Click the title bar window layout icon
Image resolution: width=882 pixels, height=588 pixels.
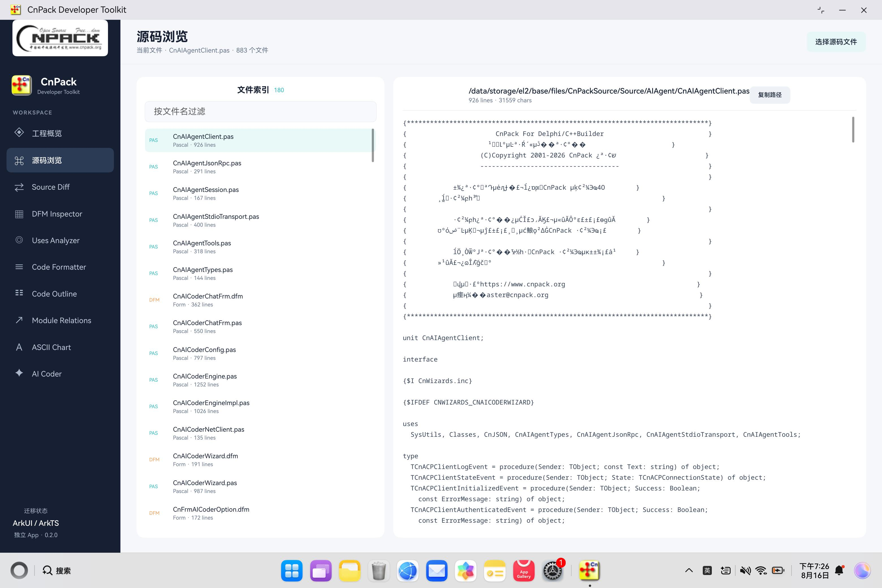[821, 10]
